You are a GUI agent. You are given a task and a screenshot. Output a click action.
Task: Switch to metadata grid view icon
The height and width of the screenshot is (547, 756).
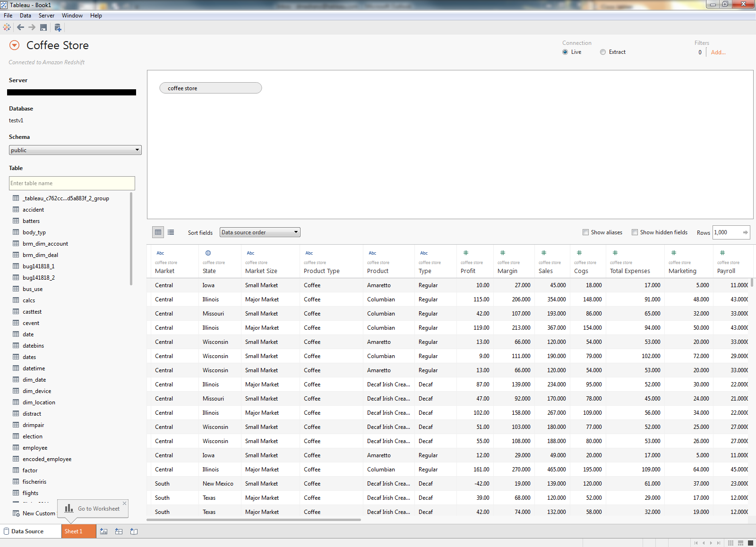171,232
